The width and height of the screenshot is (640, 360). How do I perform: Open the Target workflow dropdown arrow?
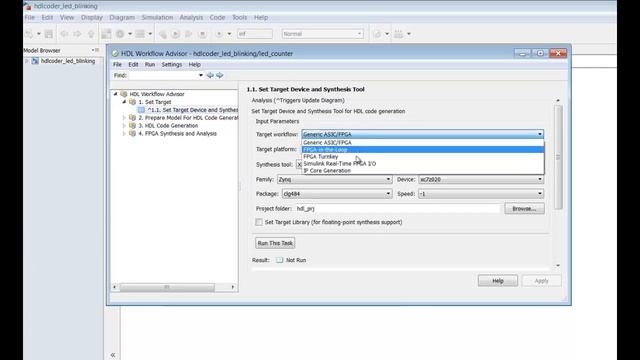click(540, 134)
